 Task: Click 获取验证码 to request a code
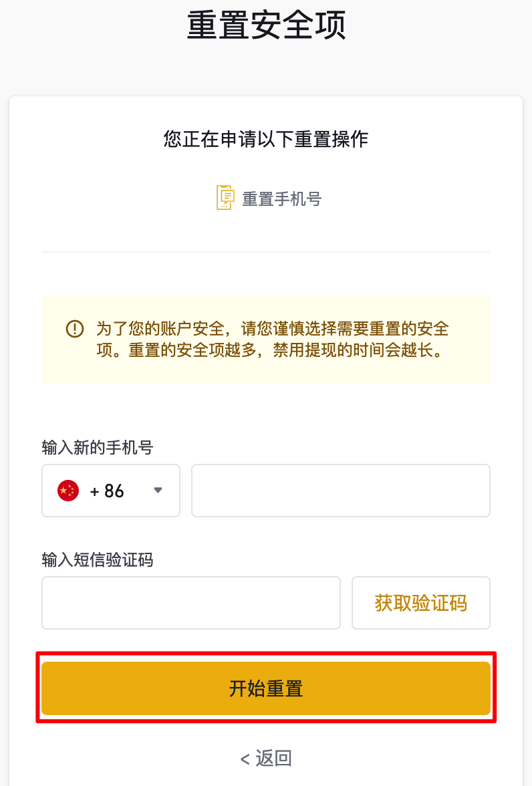click(420, 603)
